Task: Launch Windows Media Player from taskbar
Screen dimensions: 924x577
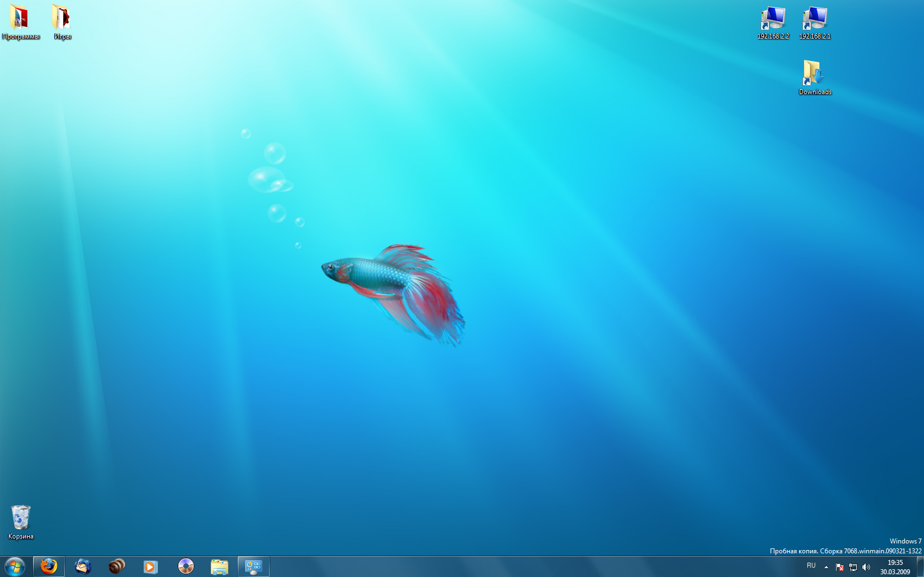Action: point(151,567)
